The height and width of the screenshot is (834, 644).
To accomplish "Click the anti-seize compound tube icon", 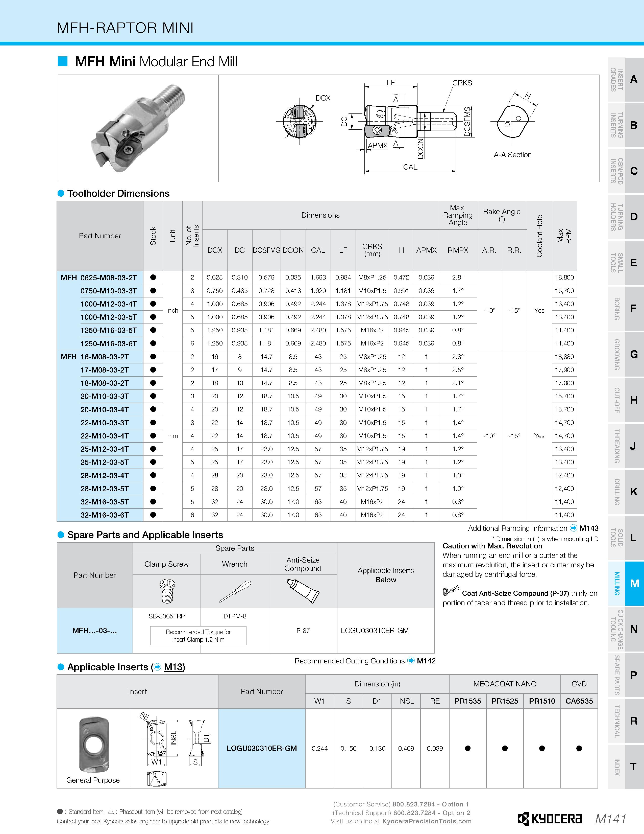I will (303, 591).
